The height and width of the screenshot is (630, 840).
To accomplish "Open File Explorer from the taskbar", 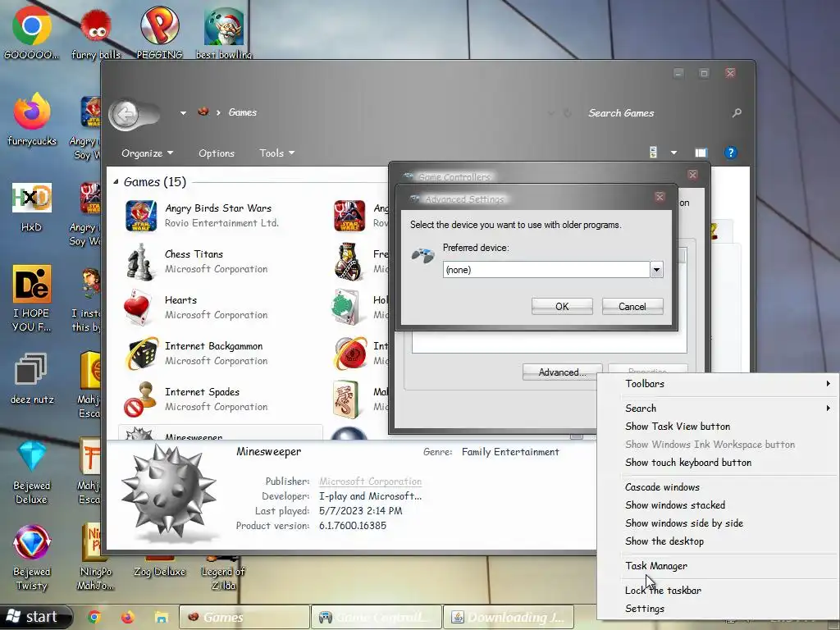I will point(162,617).
